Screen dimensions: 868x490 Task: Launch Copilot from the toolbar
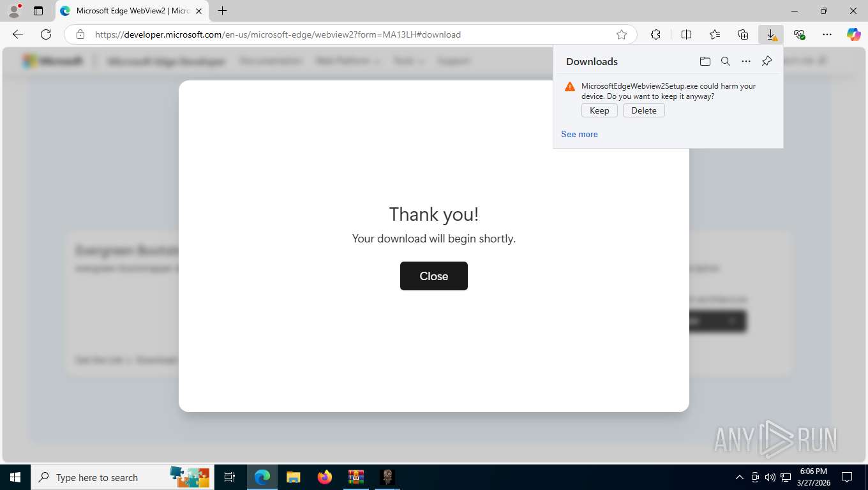[x=854, y=34]
